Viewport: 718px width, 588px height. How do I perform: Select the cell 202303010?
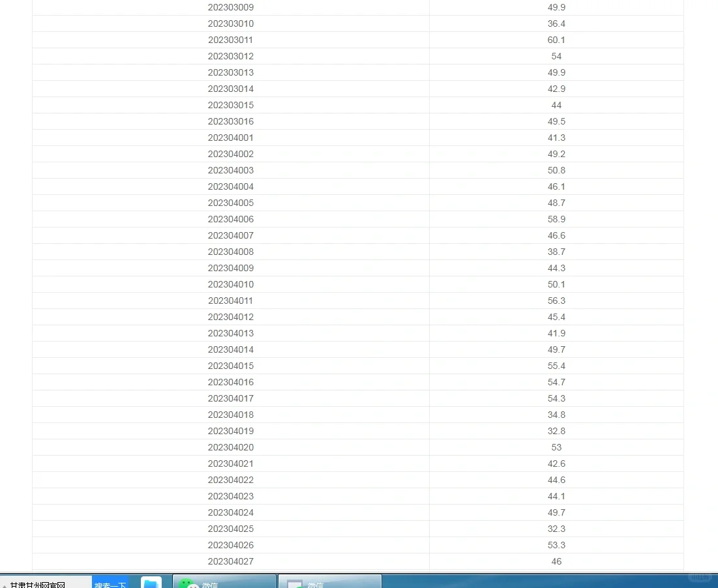pos(231,24)
